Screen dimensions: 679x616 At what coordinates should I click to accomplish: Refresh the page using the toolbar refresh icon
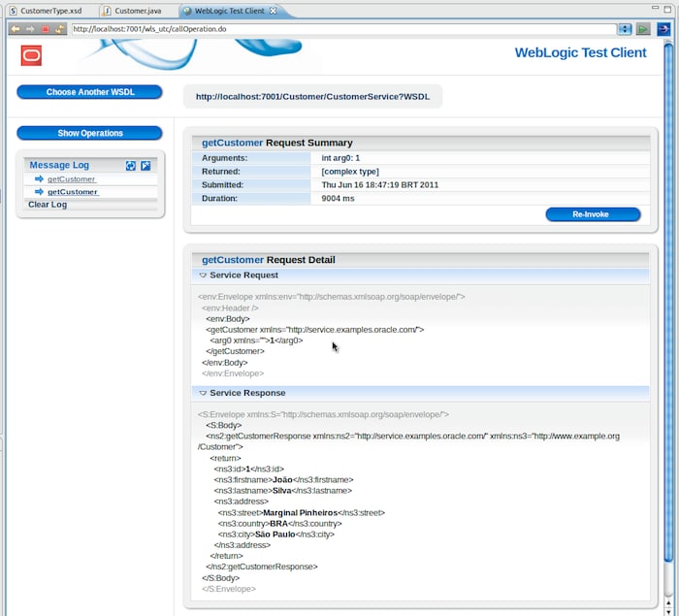pos(60,29)
